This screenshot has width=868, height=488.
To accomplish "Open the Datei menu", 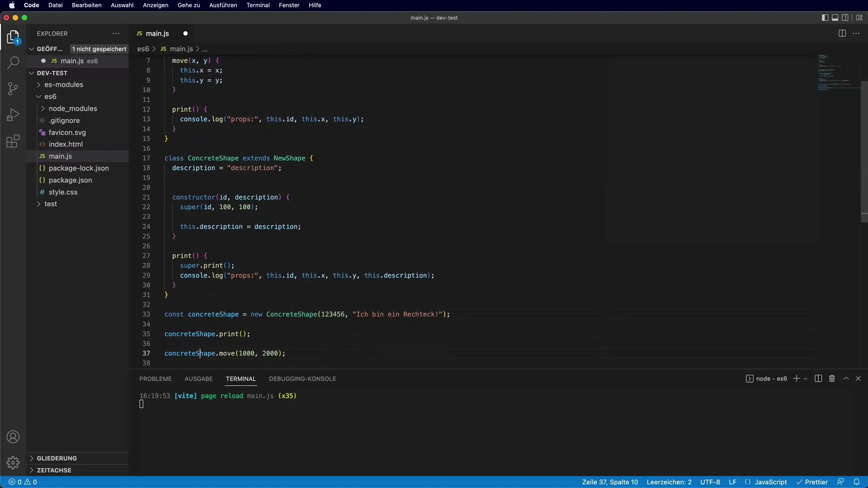I will [x=56, y=5].
